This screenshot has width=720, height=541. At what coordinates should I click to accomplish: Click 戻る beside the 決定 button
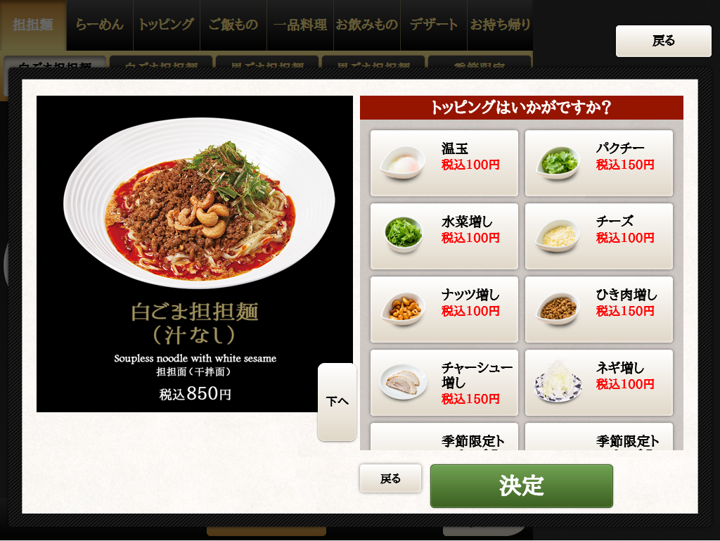[x=390, y=479]
